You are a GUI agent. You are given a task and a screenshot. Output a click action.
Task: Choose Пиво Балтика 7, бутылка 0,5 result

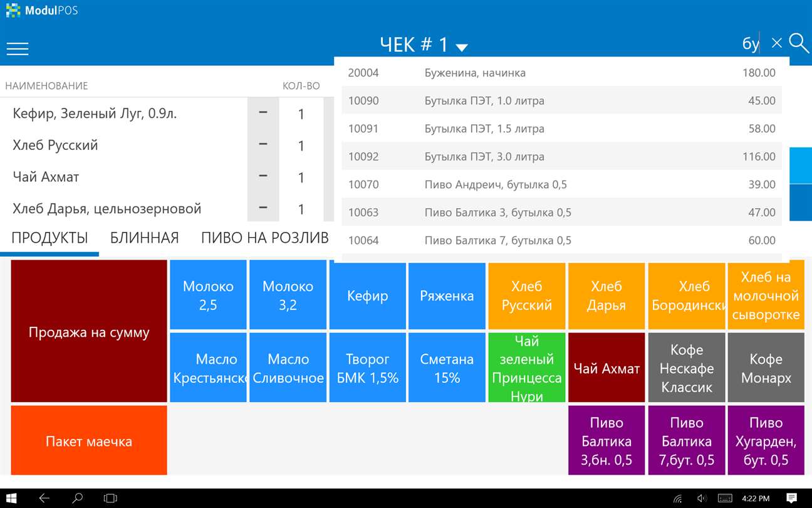562,240
